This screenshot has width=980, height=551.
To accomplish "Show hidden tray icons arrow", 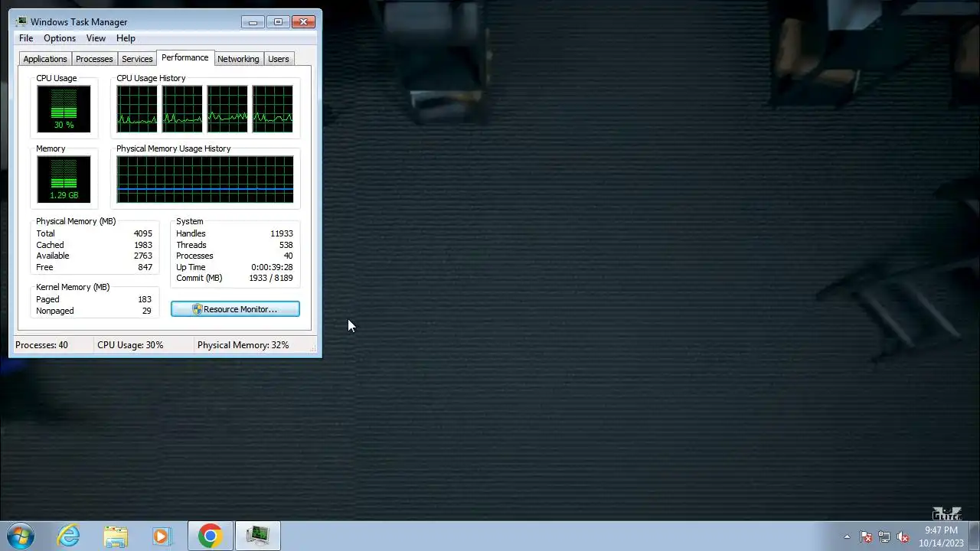I will (x=847, y=537).
